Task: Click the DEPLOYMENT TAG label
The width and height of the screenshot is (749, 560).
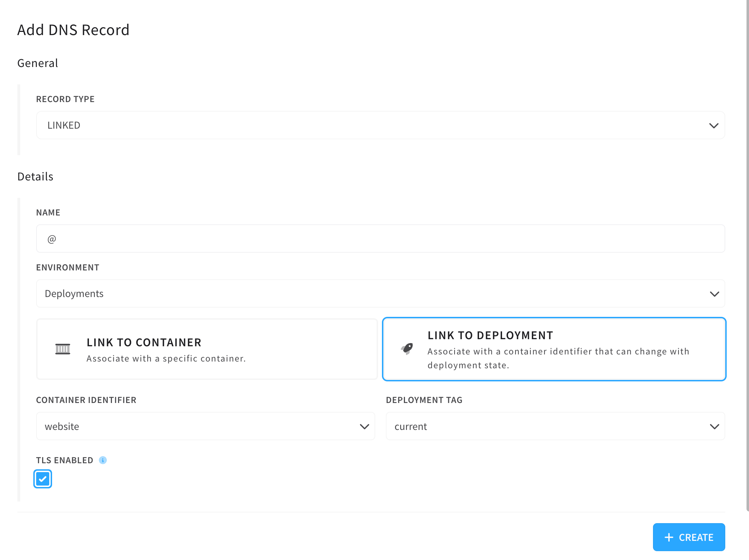Action: 424,400
